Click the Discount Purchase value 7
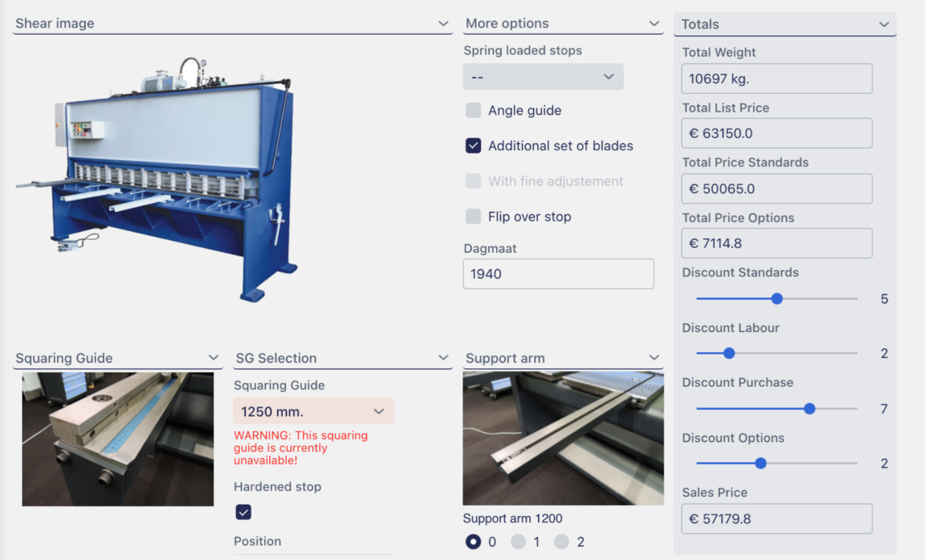Image resolution: width=925 pixels, height=560 pixels. click(884, 409)
